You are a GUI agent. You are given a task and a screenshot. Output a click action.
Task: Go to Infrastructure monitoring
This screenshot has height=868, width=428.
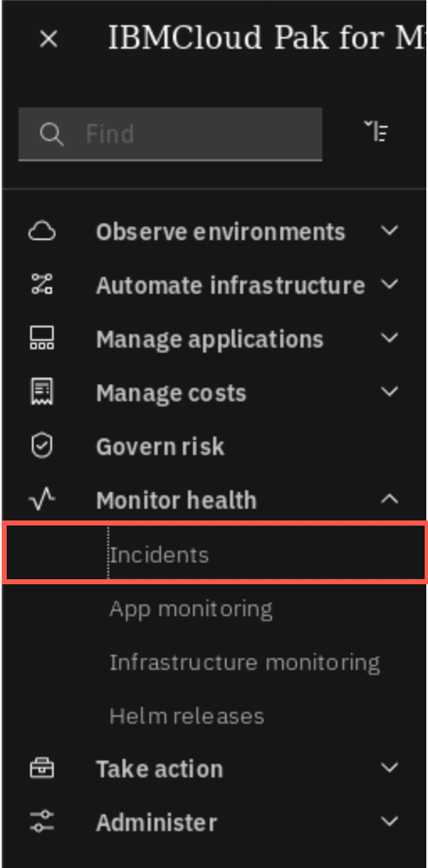point(245,662)
